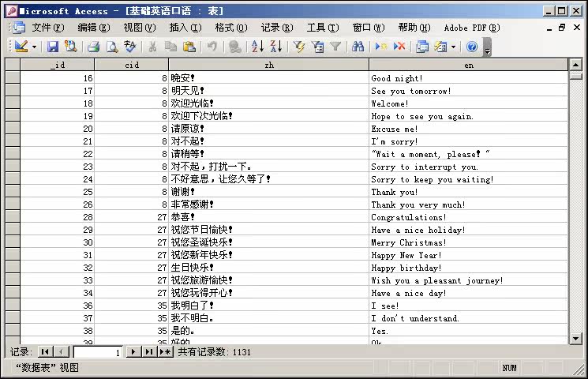Open the 编辑(E) menu
This screenshot has height=379, width=588.
click(x=94, y=28)
